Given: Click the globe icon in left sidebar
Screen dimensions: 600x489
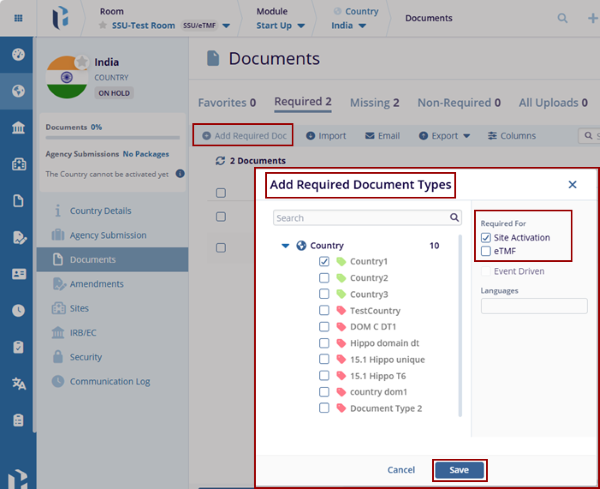Looking at the screenshot, I should tap(18, 91).
